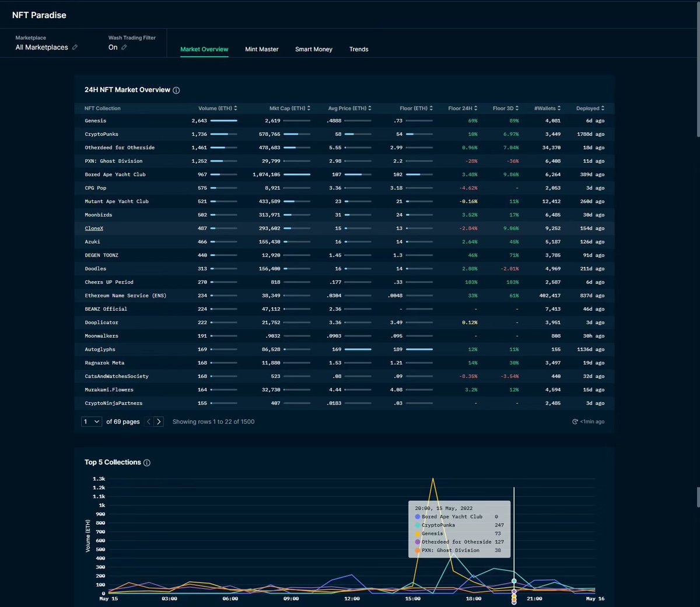The width and height of the screenshot is (700, 607).
Task: Open the CloneX collection link
Action: point(94,229)
